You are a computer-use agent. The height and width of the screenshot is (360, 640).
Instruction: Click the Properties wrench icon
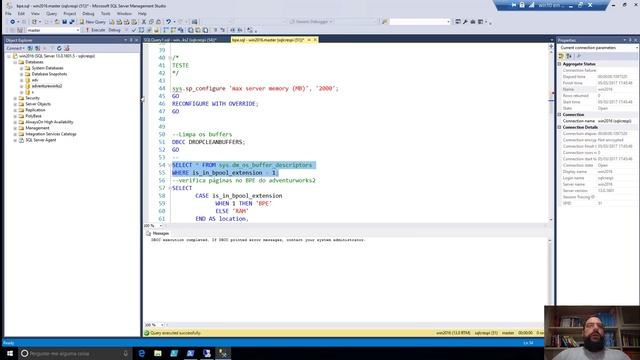coord(465,22)
